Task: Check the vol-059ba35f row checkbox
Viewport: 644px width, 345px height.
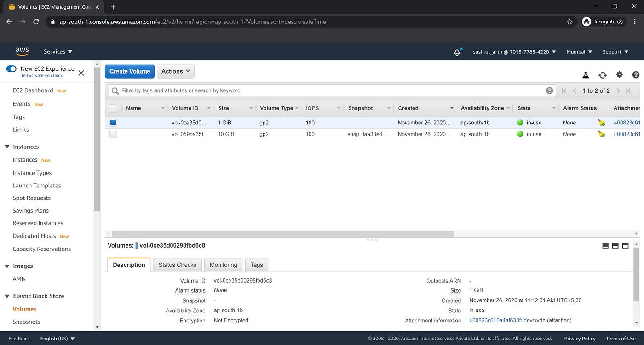Action: pos(113,134)
